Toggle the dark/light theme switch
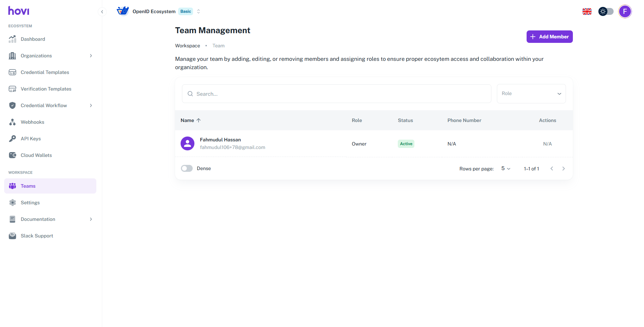This screenshot has height=327, width=644. point(606,11)
